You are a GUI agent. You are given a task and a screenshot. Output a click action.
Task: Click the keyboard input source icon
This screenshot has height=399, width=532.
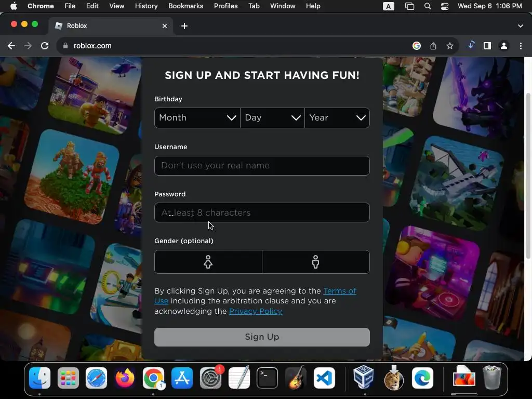tap(389, 6)
